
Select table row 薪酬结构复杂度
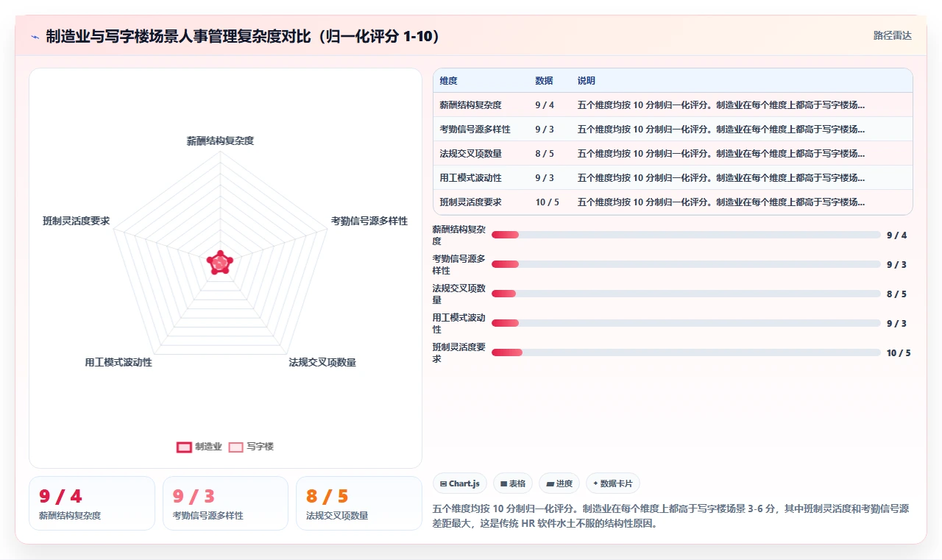pos(673,105)
